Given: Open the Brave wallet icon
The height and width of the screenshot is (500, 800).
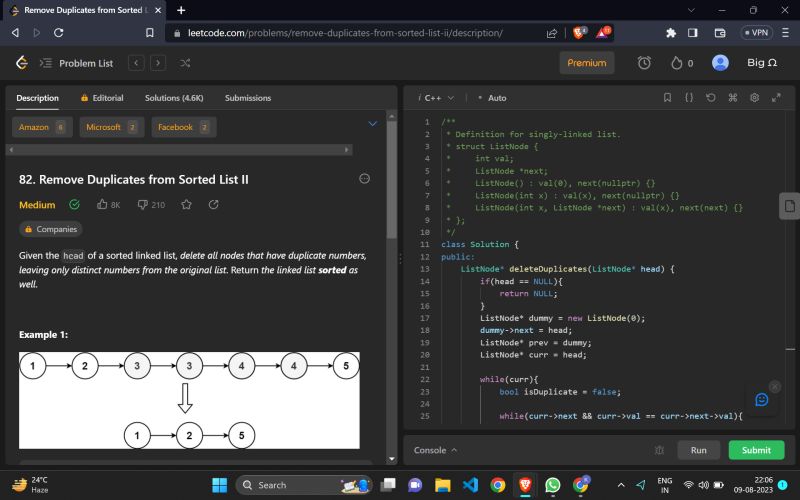Looking at the screenshot, I should pos(720,33).
